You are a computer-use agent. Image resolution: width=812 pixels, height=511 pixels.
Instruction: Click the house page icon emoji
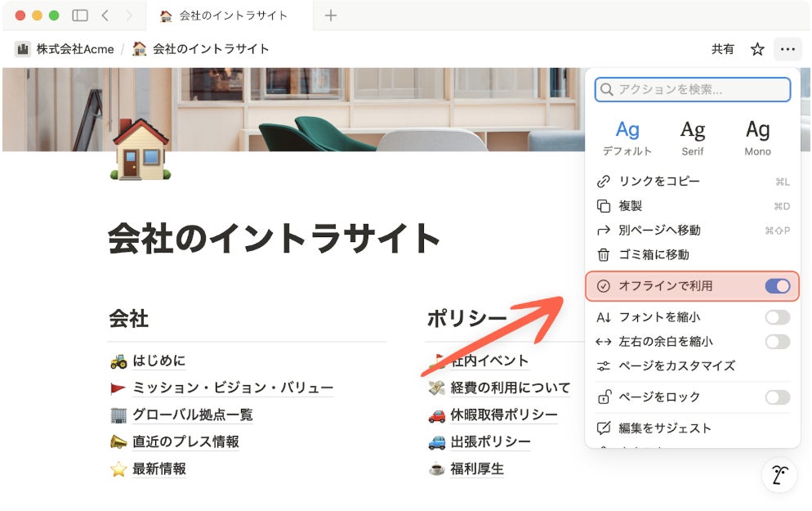(x=141, y=150)
